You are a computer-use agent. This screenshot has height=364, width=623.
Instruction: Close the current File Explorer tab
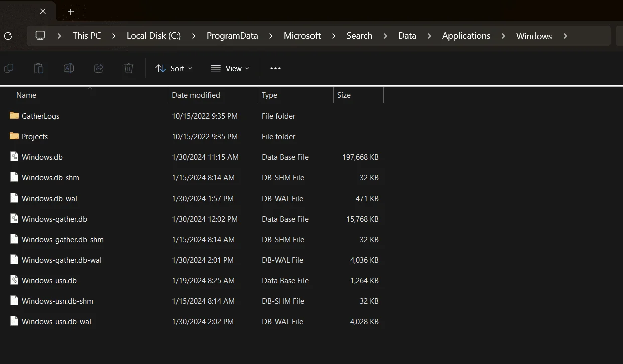[x=43, y=11]
